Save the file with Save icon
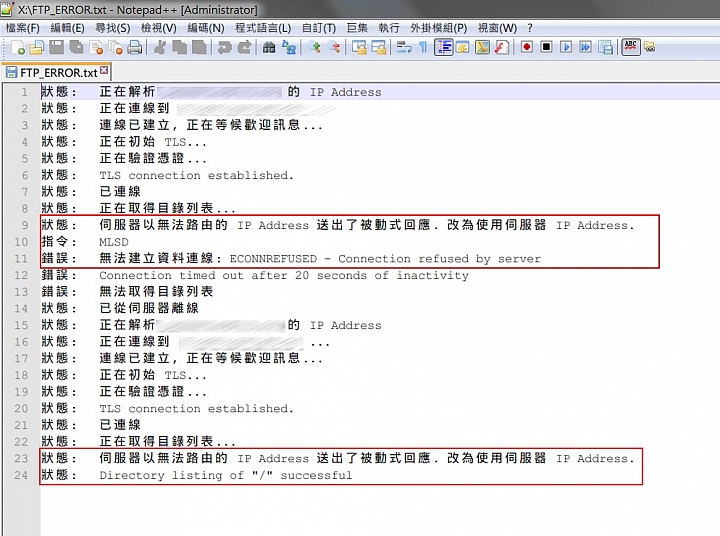Image resolution: width=720 pixels, height=536 pixels. [56, 47]
